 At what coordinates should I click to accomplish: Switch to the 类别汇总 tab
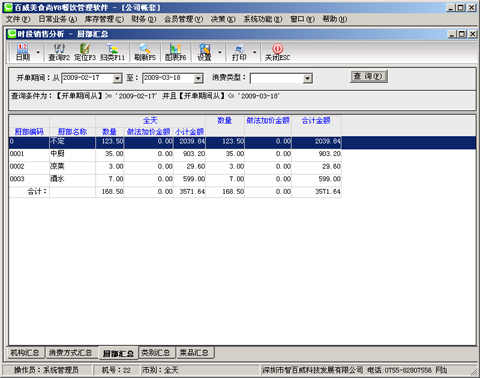156,353
